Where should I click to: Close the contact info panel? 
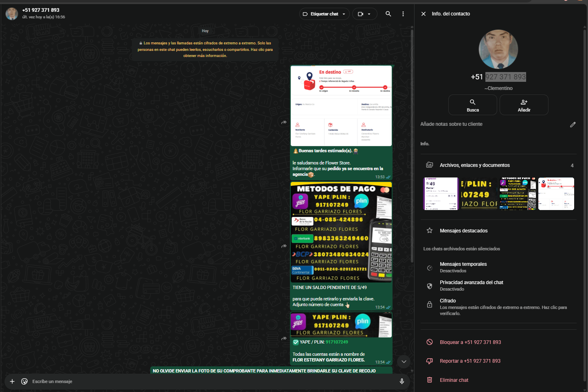[x=423, y=14]
